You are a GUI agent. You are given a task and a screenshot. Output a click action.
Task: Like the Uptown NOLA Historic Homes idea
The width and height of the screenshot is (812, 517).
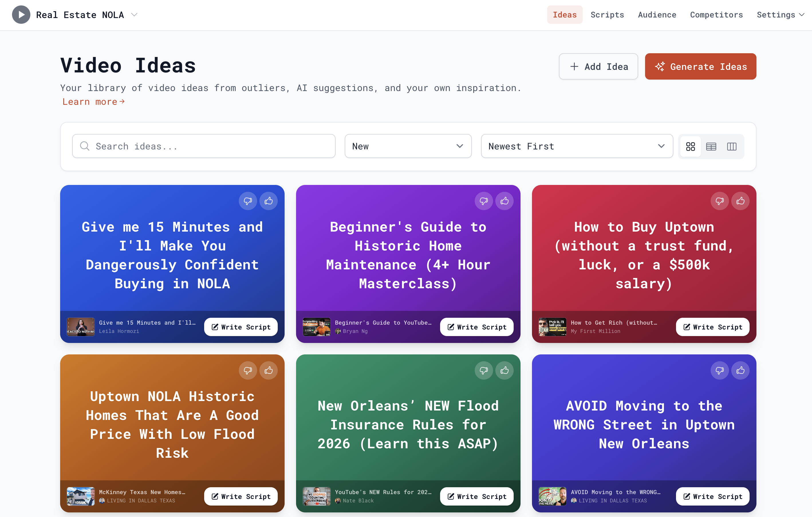point(268,370)
